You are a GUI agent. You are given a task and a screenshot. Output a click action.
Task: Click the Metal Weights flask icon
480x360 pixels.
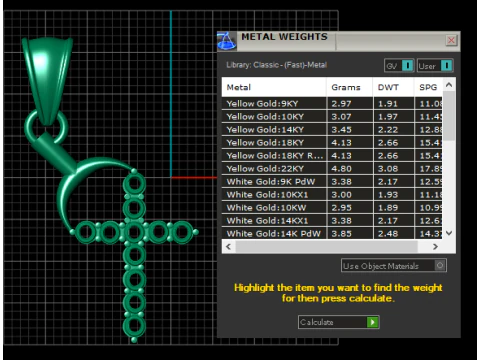(227, 41)
